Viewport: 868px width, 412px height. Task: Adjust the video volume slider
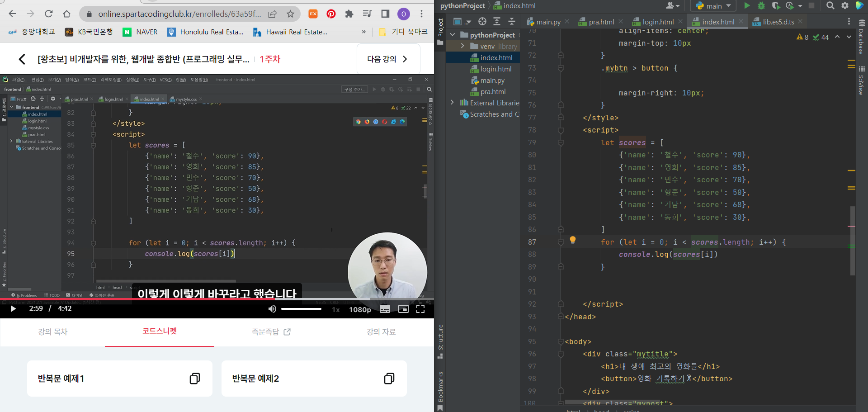301,309
